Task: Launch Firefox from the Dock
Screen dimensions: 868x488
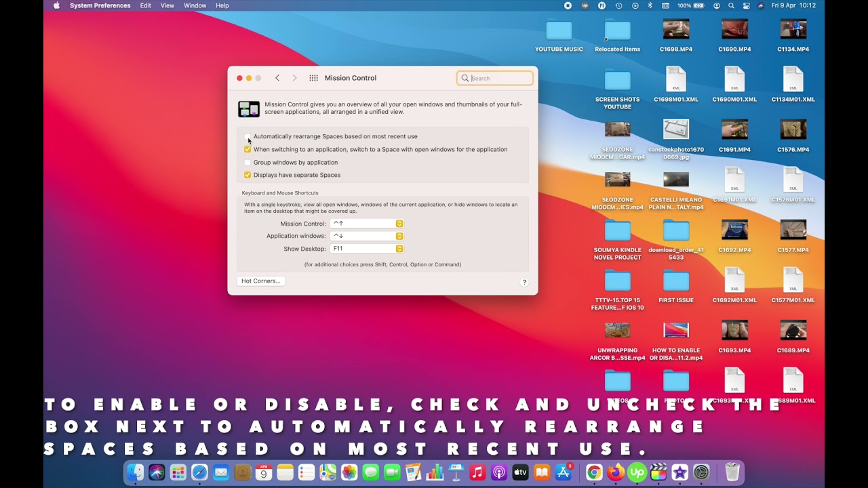Action: [616, 472]
